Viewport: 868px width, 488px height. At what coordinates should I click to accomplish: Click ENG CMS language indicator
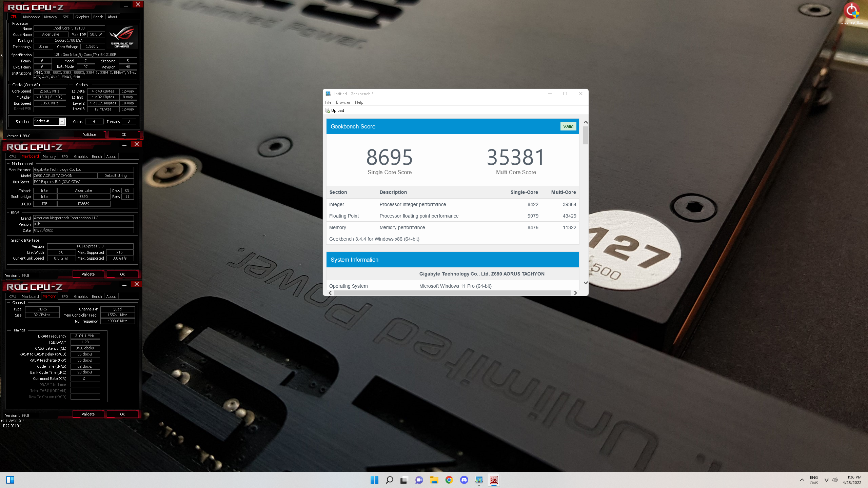coord(814,480)
